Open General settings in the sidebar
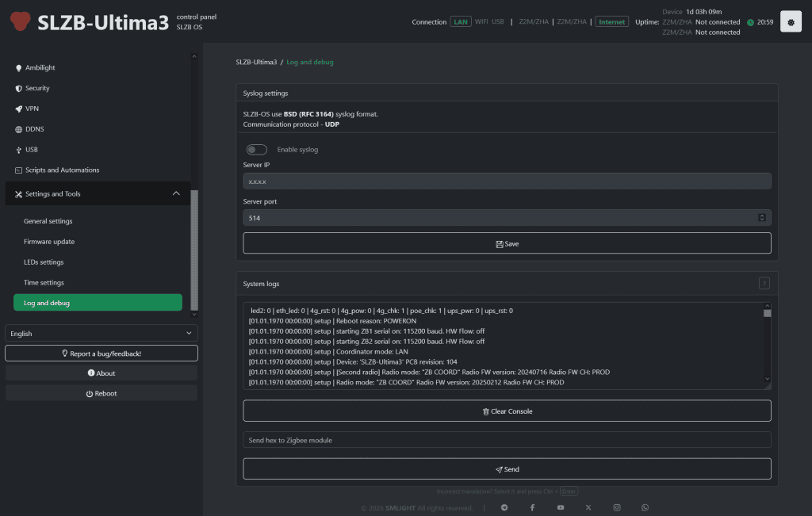The width and height of the screenshot is (812, 516). [48, 221]
